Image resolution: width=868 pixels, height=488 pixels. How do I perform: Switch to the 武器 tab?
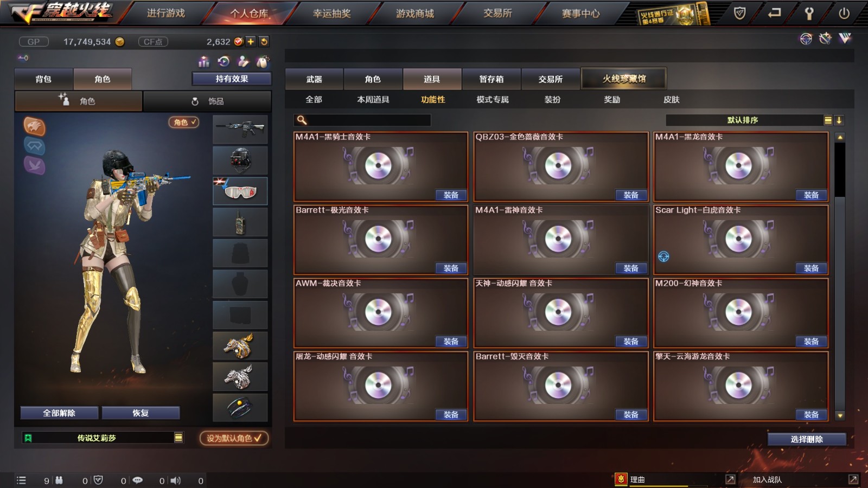pos(314,79)
